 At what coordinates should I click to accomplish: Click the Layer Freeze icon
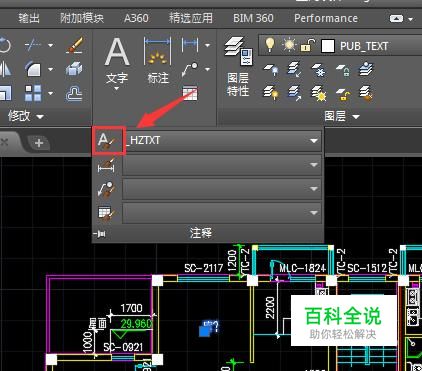319,70
